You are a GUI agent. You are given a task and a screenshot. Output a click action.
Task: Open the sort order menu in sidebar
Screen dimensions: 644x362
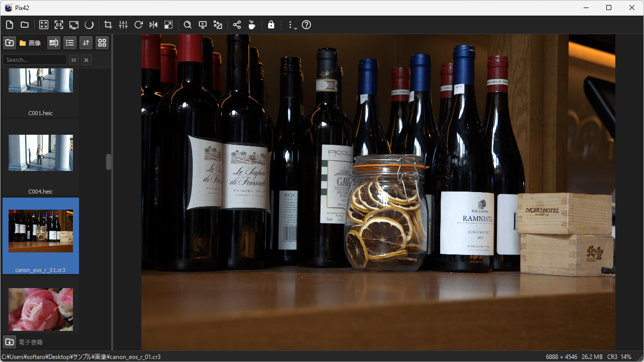click(x=86, y=43)
